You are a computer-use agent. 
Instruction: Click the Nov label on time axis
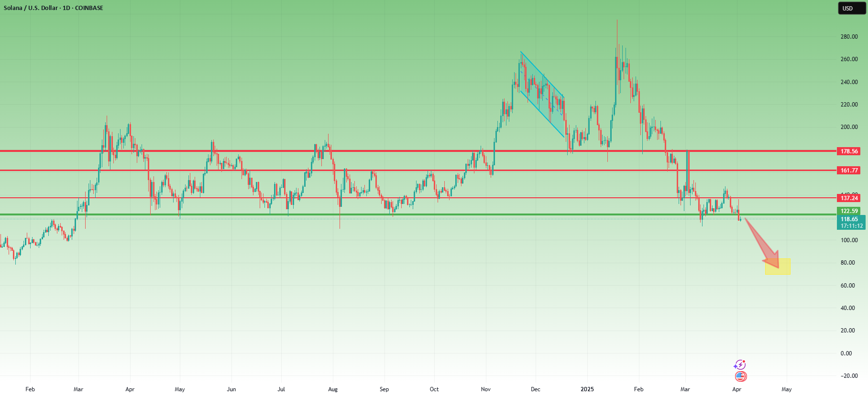pos(486,389)
